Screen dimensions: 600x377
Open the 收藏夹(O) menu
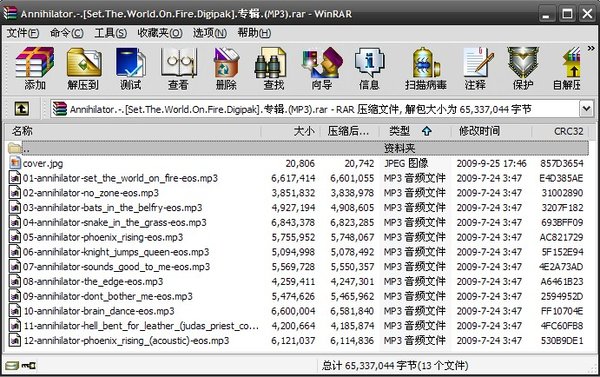coord(160,33)
